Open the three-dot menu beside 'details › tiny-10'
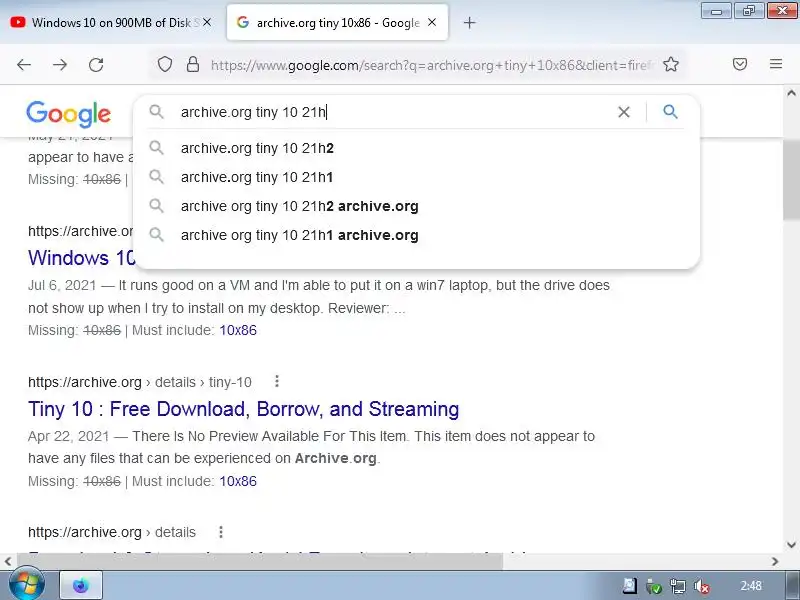 277,381
